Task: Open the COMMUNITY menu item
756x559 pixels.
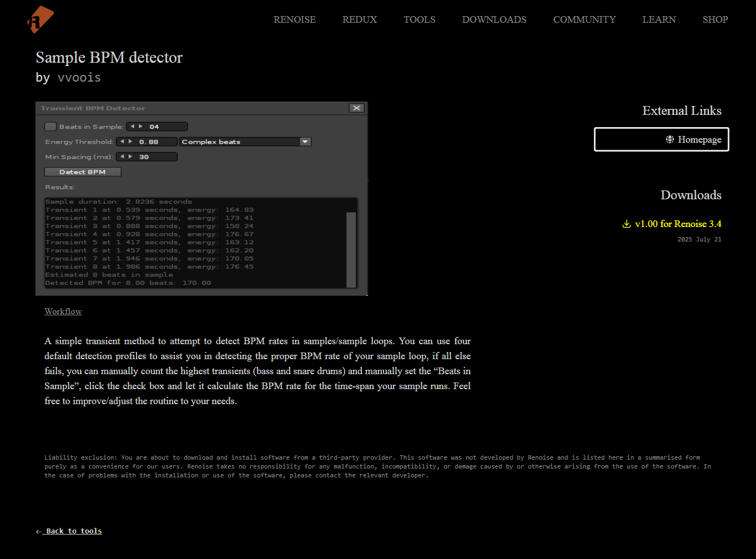Action: (x=584, y=19)
